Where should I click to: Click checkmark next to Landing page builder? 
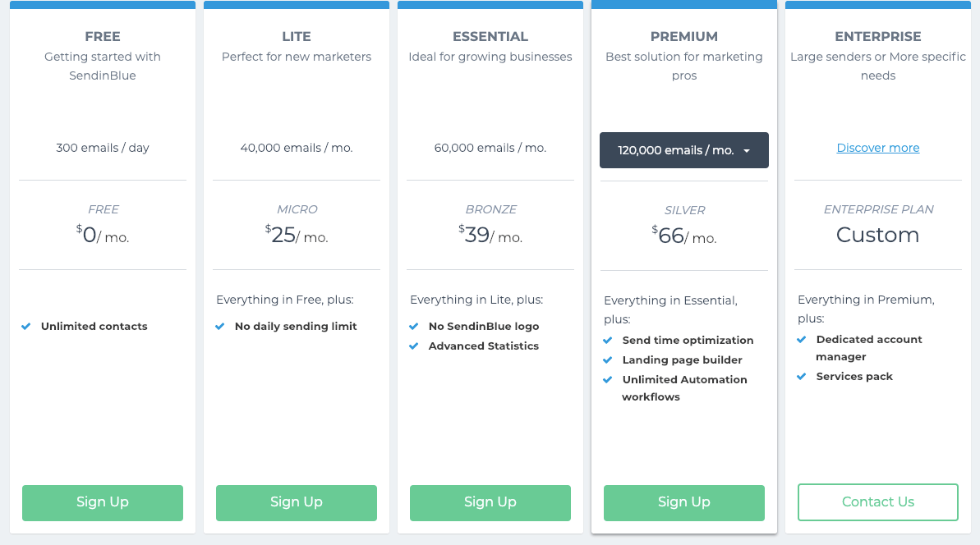[x=608, y=360]
